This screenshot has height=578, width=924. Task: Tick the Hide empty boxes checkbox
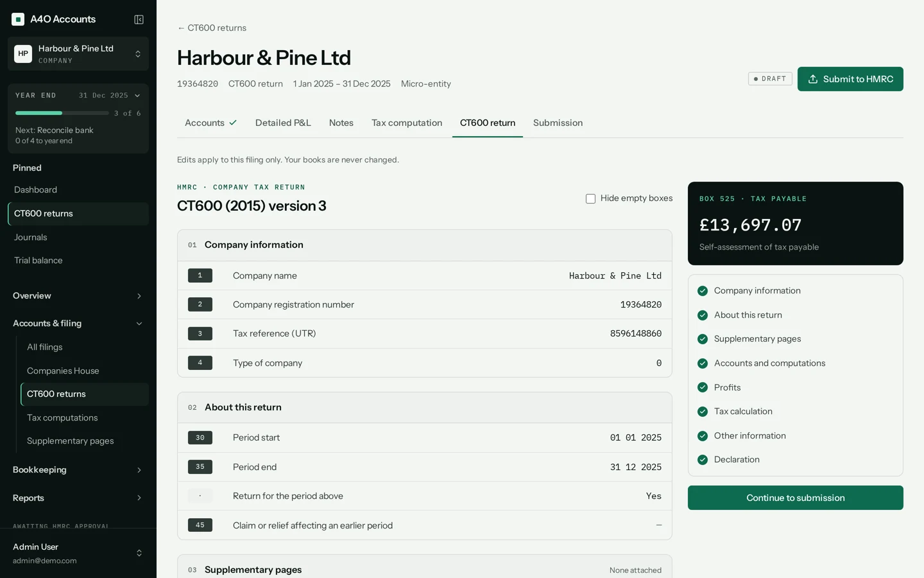[x=590, y=199]
